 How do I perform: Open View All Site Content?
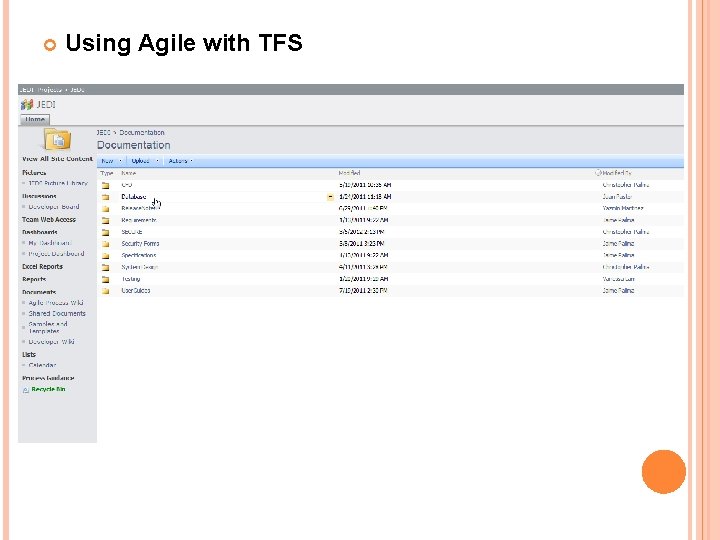57,159
